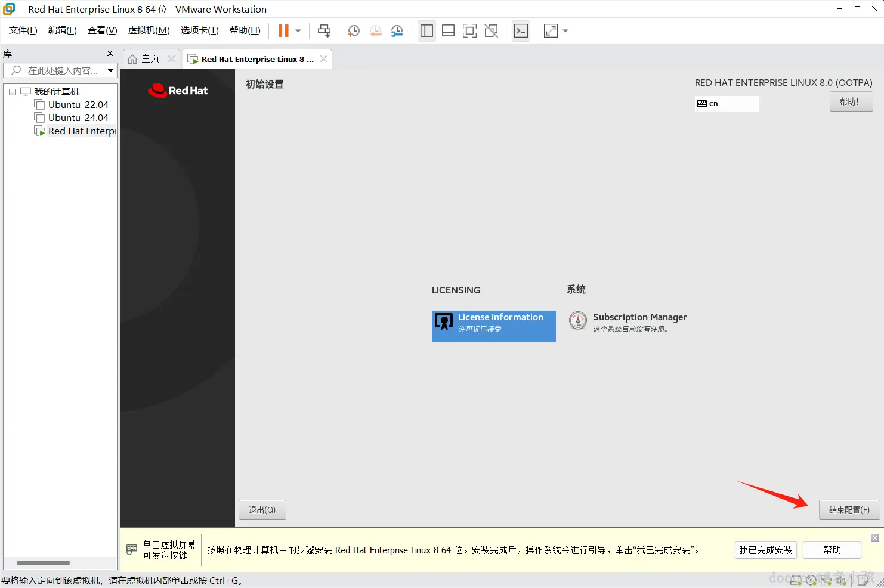Click the pause virtual machine icon
Image resolution: width=884 pixels, height=588 pixels.
283,31
